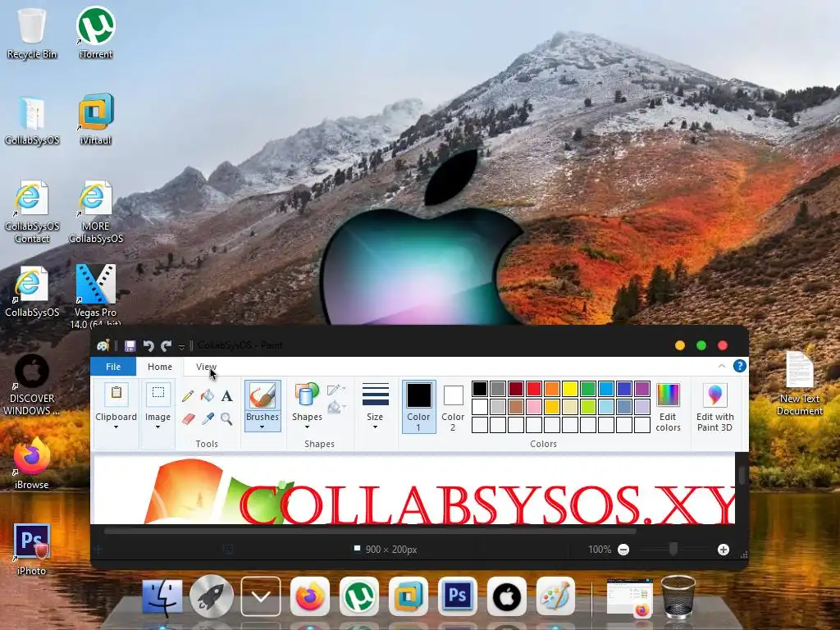Select Color 2 button
This screenshot has height=630, width=840.
pos(453,407)
